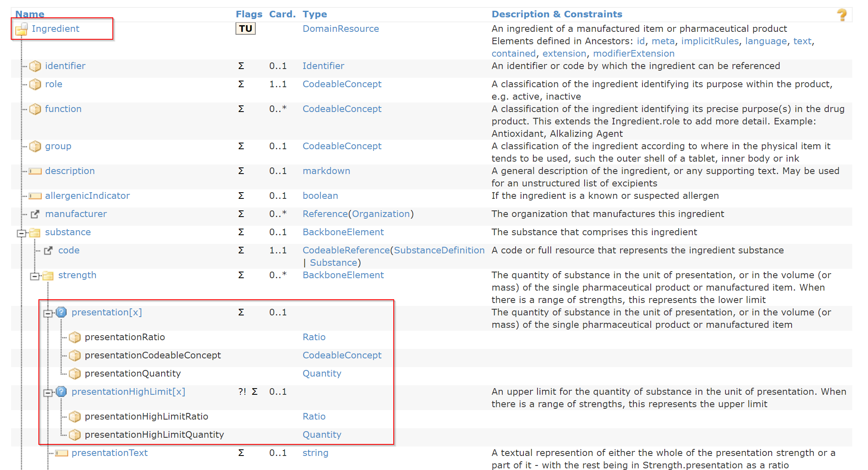Click the hexagon element icon beside identifier
Screen dimensions: 868x470
point(35,66)
